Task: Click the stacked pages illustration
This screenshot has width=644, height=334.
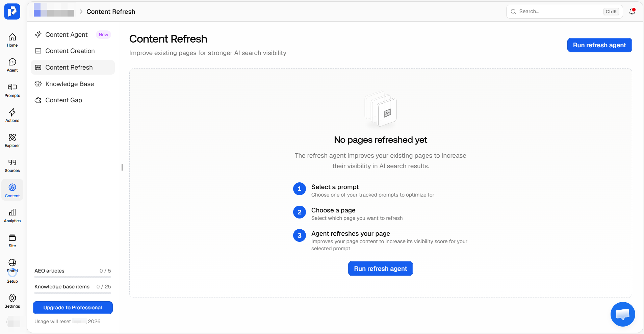Action: coord(381,109)
